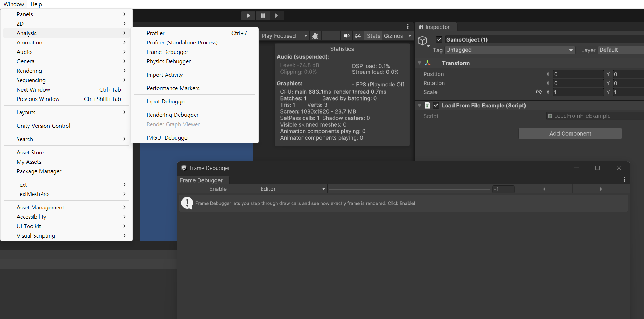Edit the Position X field
The width and height of the screenshot is (644, 319).
coord(578,74)
